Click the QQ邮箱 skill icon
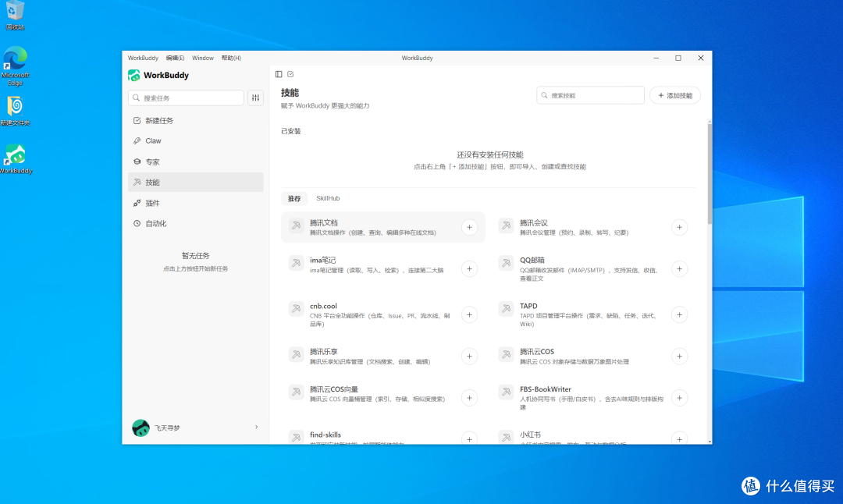The height and width of the screenshot is (504, 843). coord(506,263)
